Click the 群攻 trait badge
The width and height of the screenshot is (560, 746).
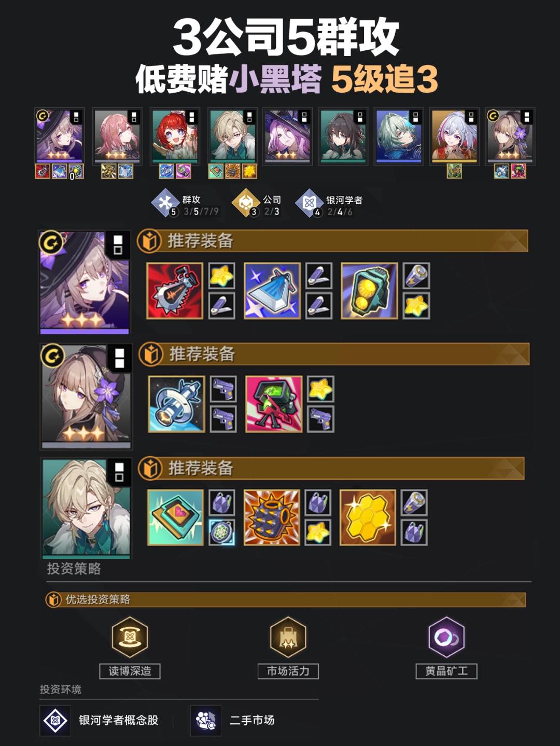point(185,205)
